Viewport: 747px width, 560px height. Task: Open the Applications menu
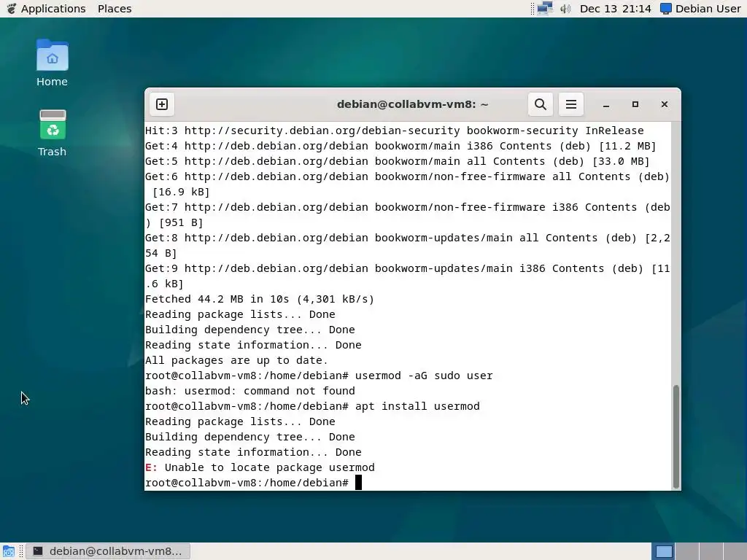click(53, 9)
